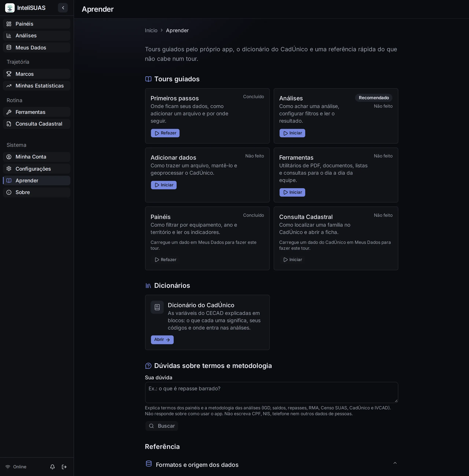The width and height of the screenshot is (469, 476).
Task: Go to Meus Dados menu item
Action: pos(37,47)
